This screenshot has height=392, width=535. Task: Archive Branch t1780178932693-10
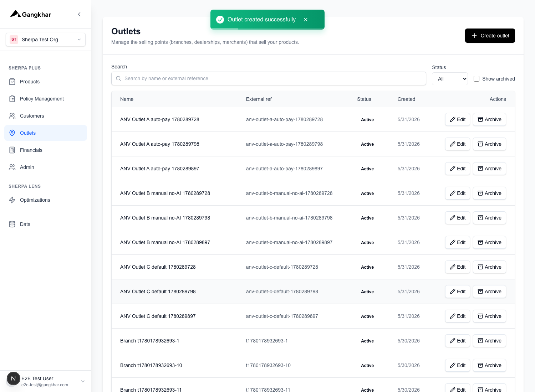click(489, 365)
